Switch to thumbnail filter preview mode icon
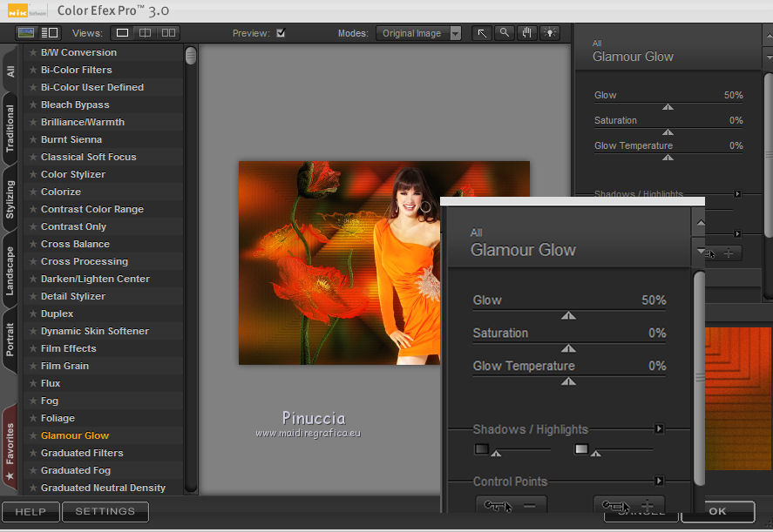Screen dimensions: 773x532 tap(26, 33)
